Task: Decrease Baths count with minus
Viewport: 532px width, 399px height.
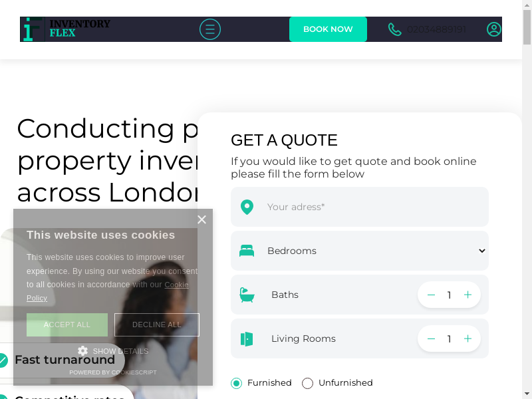Action: click(431, 295)
